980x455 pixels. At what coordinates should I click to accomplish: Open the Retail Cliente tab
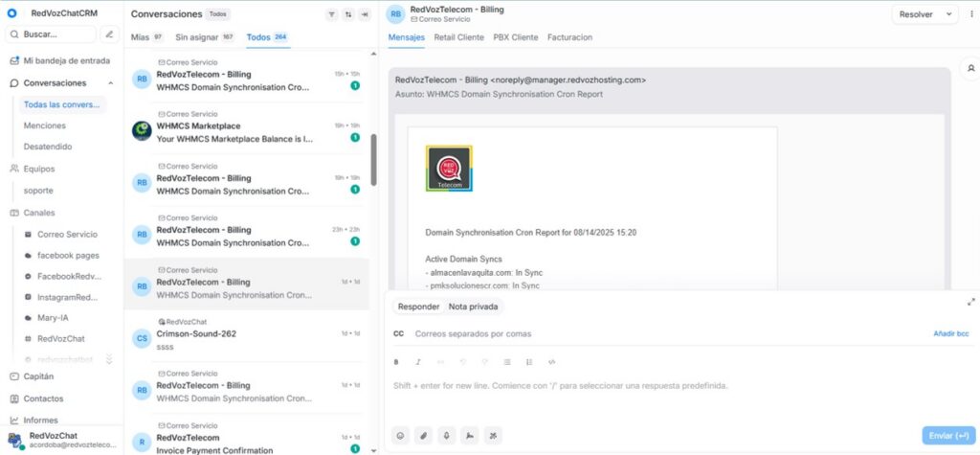[x=458, y=37]
